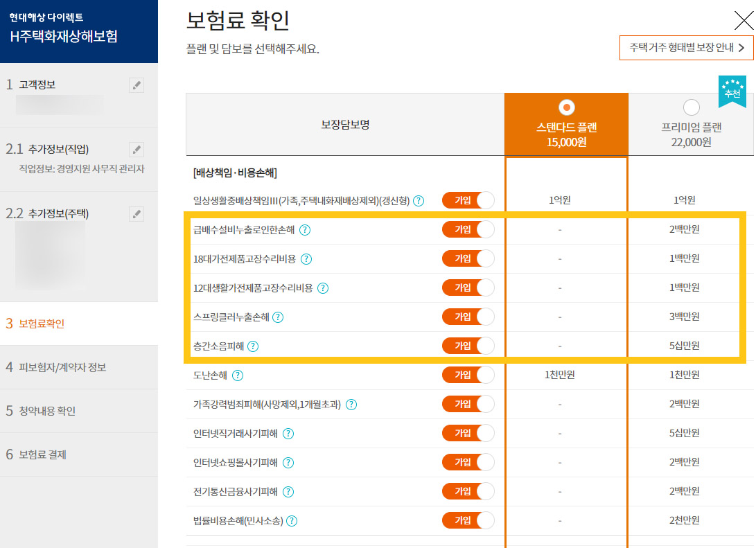Image resolution: width=756 pixels, height=548 pixels.
Task: Click the edit icon for 추가정보(직업)
Action: pos(137,149)
